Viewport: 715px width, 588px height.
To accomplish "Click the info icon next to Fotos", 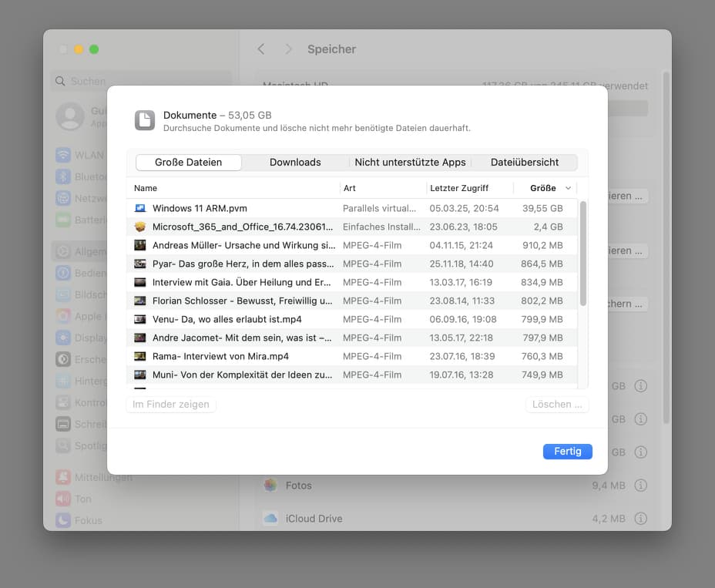I will click(641, 486).
